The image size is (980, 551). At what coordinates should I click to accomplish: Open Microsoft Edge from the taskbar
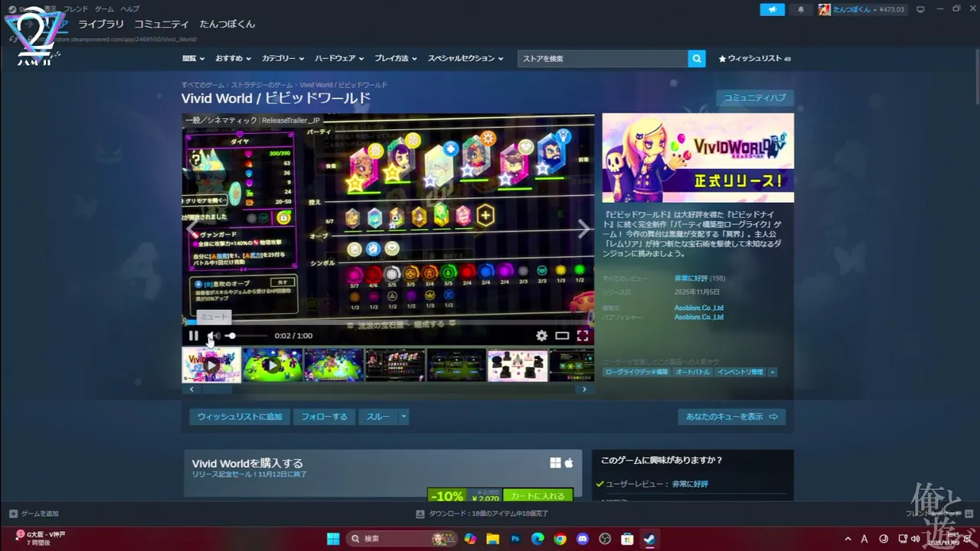[x=537, y=539]
